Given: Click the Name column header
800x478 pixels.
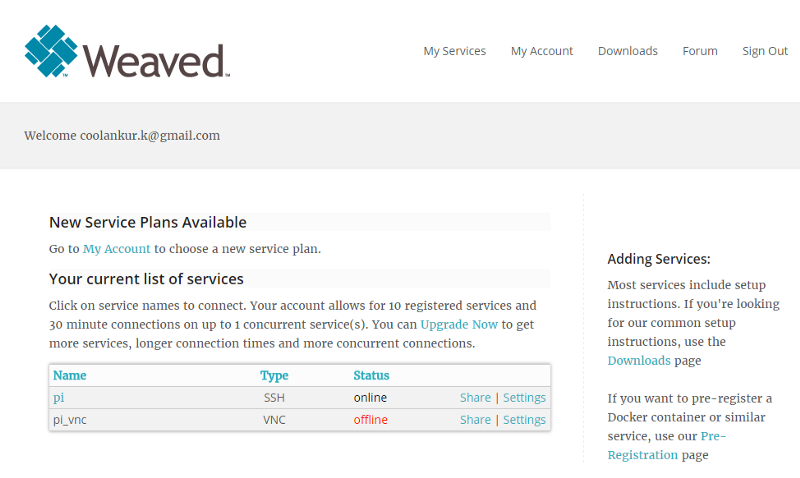Looking at the screenshot, I should coord(70,375).
